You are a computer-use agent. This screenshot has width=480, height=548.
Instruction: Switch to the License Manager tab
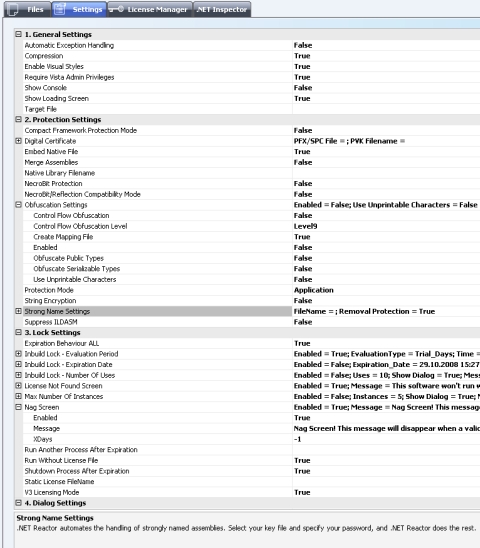pyautogui.click(x=150, y=9)
